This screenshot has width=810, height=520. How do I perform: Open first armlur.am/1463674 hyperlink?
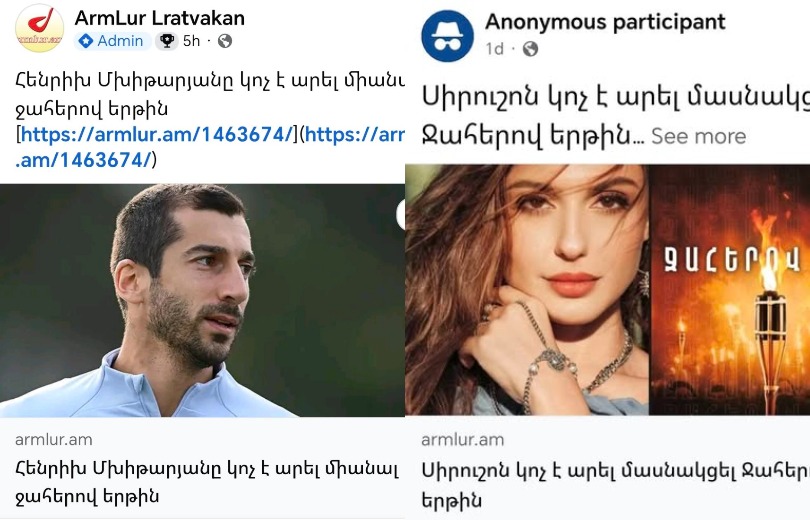click(x=157, y=134)
